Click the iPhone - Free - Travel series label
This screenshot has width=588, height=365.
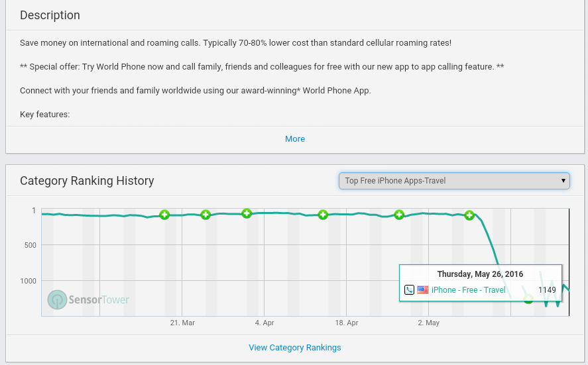(x=468, y=290)
